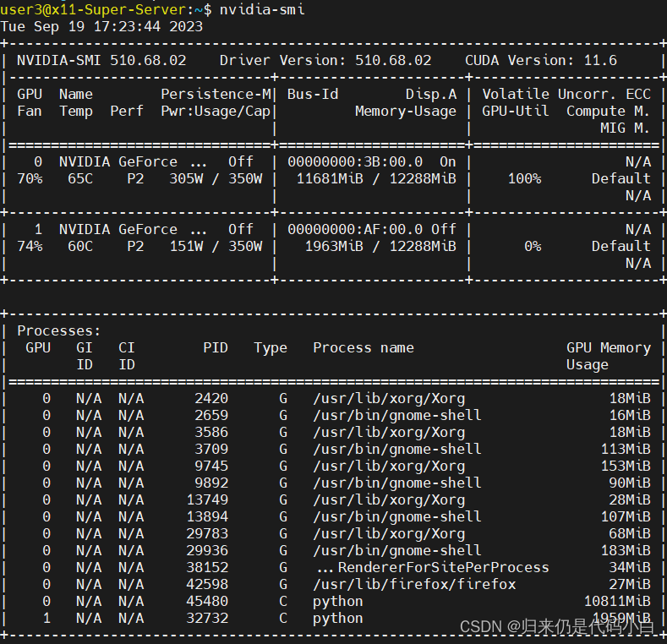Click PID "29936" in process list
This screenshot has width=667, height=644.
[207, 551]
